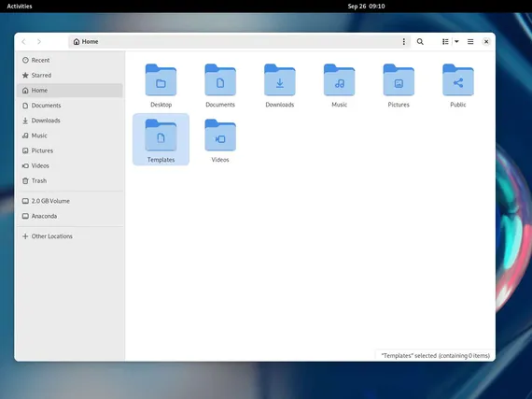Select the Videos folder icon
The image size is (532, 399).
220,135
